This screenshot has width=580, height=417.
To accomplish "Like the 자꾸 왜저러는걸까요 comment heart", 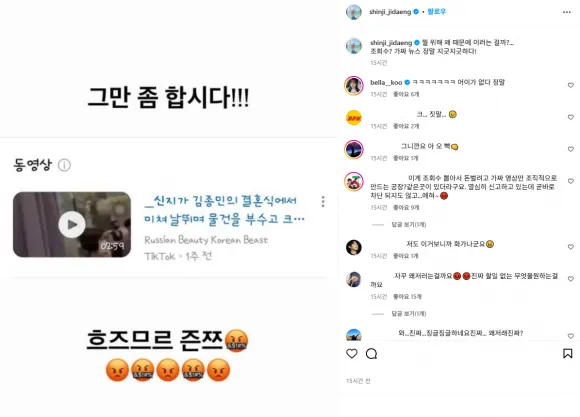I will point(571,279).
